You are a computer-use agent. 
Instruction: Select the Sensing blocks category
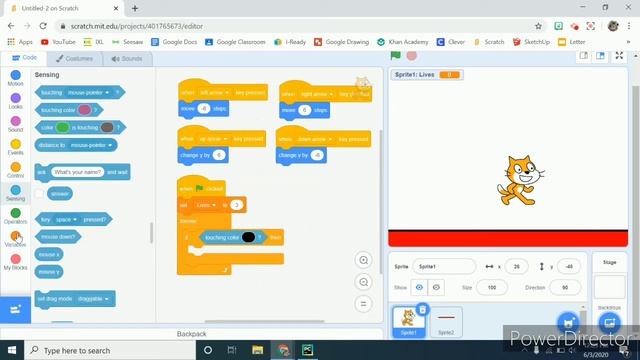coord(16,193)
